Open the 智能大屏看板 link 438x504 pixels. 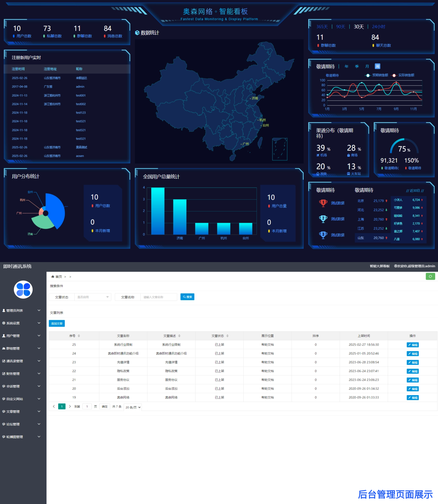[x=380, y=266]
